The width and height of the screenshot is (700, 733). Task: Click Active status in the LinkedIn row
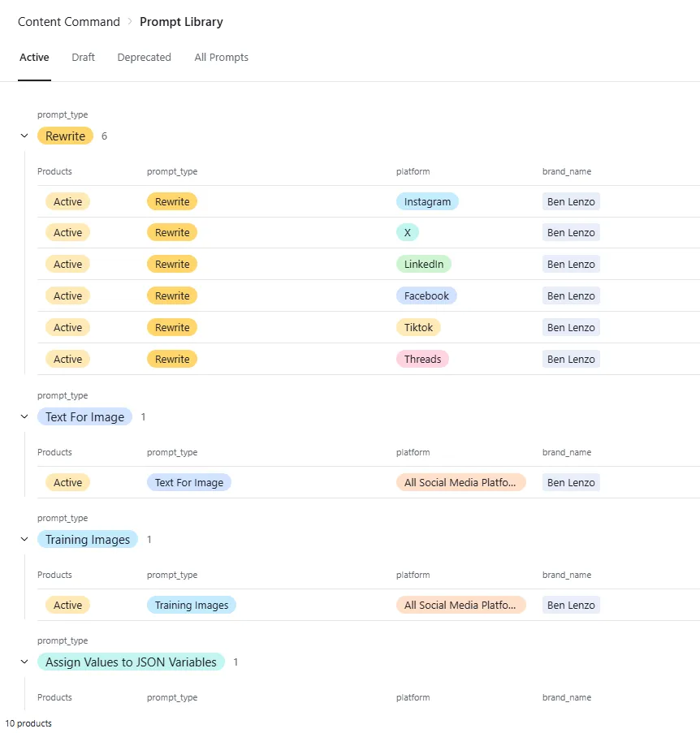(x=67, y=264)
